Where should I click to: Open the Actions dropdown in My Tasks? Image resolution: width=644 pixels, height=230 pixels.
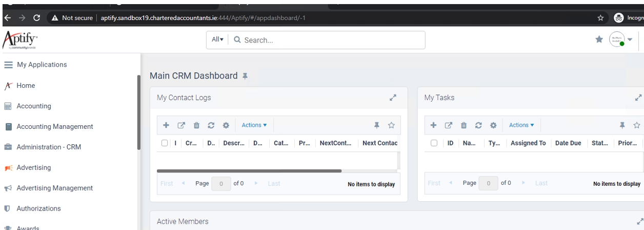521,125
